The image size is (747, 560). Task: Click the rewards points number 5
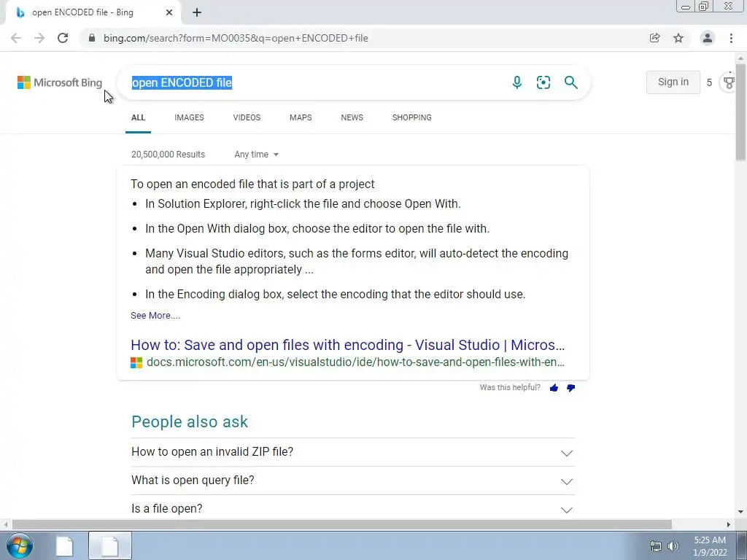(709, 83)
